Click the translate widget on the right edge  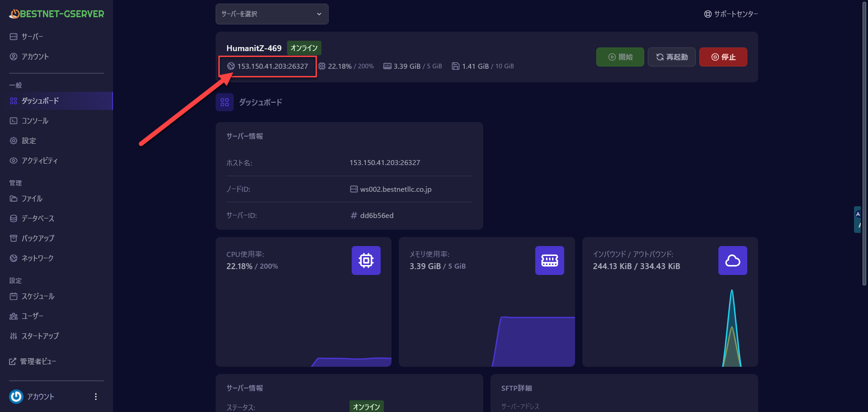[857, 219]
